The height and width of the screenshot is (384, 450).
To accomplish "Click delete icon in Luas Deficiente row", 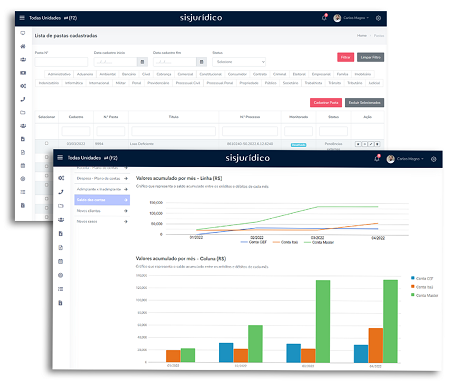I will click(x=377, y=144).
